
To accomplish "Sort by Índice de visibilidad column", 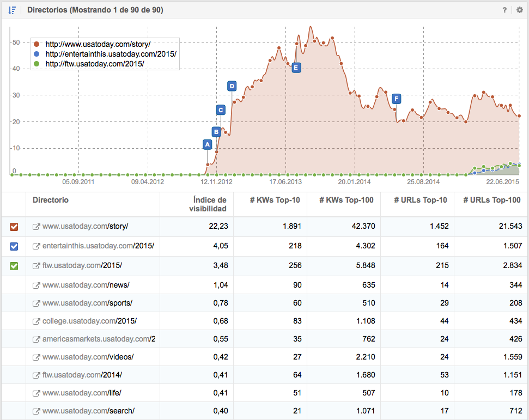I will pyautogui.click(x=208, y=204).
